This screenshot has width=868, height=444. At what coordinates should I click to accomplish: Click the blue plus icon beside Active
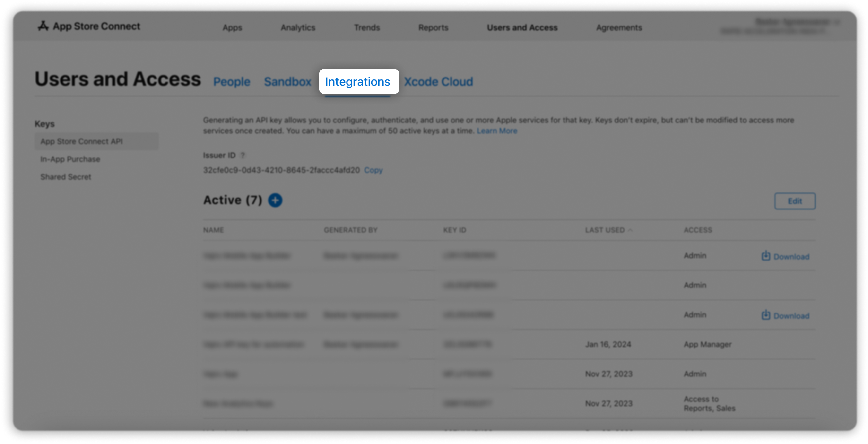pyautogui.click(x=275, y=200)
